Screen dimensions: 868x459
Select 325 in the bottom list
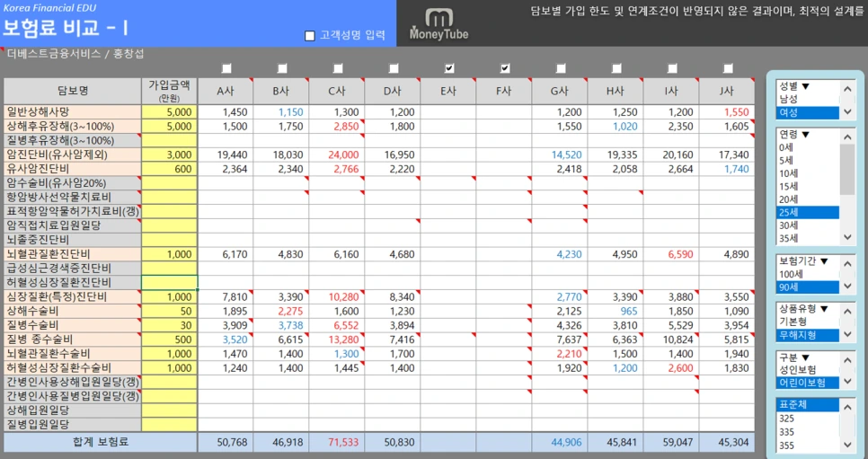tap(808, 419)
